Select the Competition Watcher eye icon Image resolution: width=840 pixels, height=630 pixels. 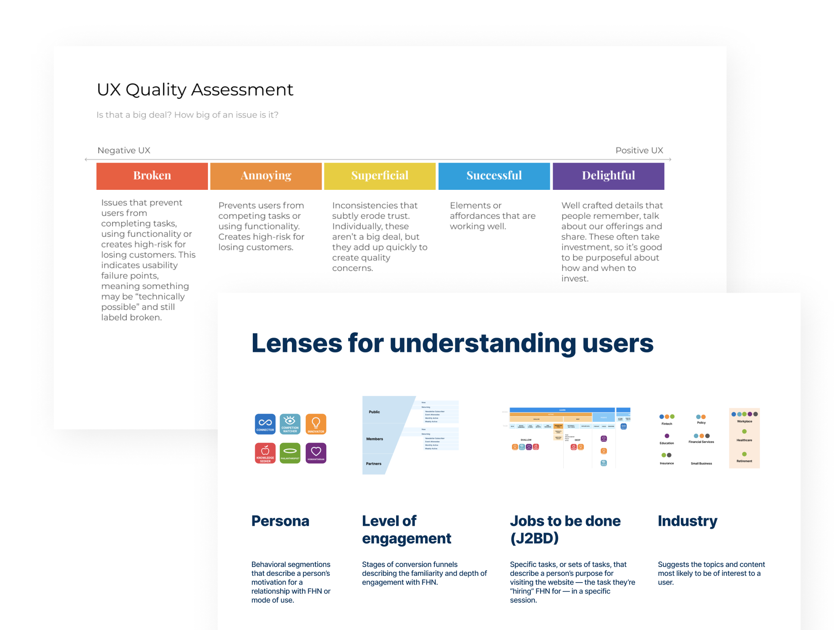[290, 424]
